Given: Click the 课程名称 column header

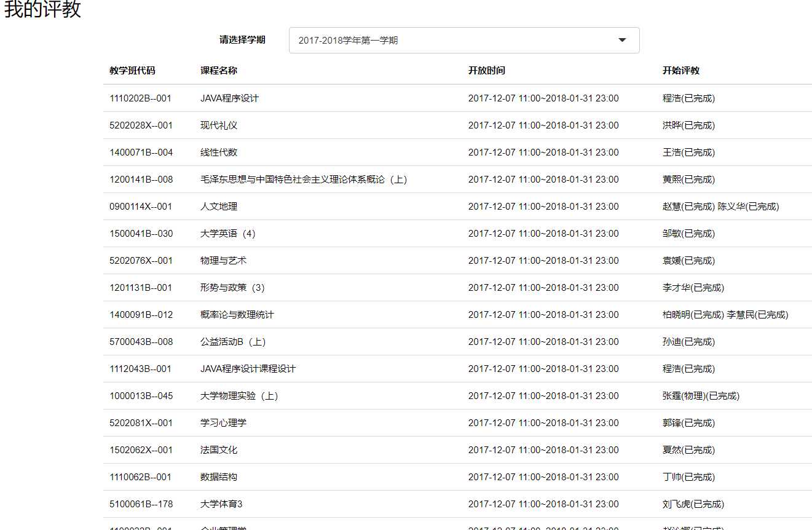Looking at the screenshot, I should 218,70.
